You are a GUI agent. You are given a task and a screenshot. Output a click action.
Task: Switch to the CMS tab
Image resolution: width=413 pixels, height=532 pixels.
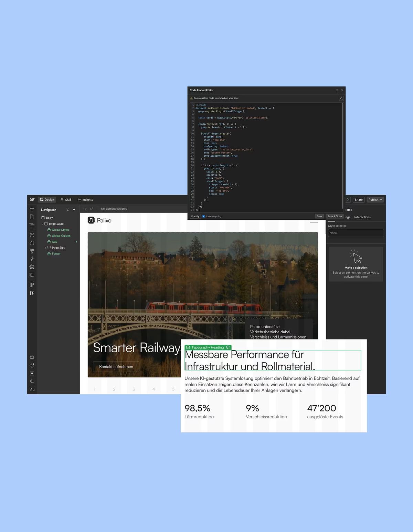[66, 200]
